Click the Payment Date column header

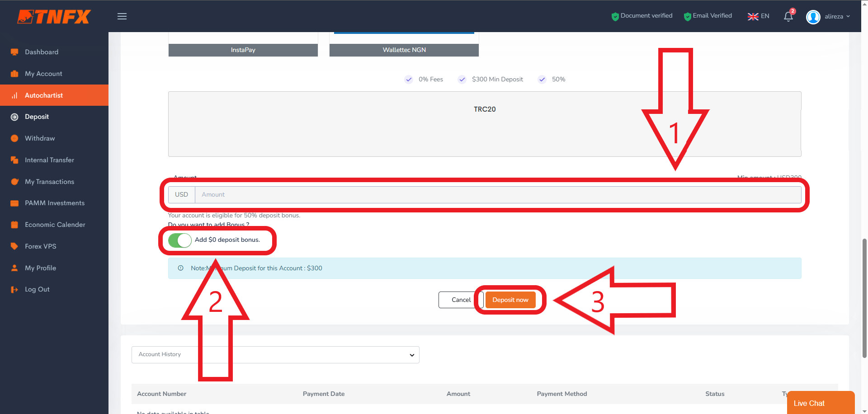coord(324,394)
